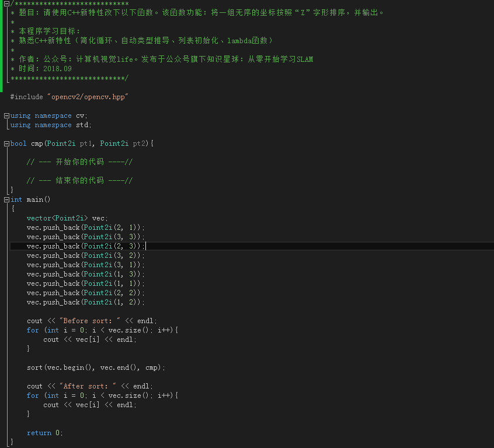This screenshot has width=494, height=448.
Task: Collapse the using namespace block
Action: coord(6,116)
